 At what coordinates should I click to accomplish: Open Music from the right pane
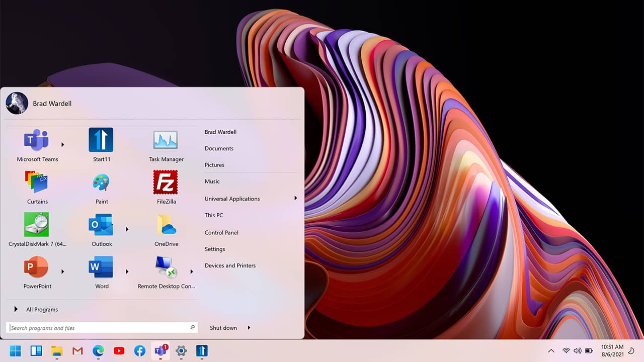pos(212,182)
